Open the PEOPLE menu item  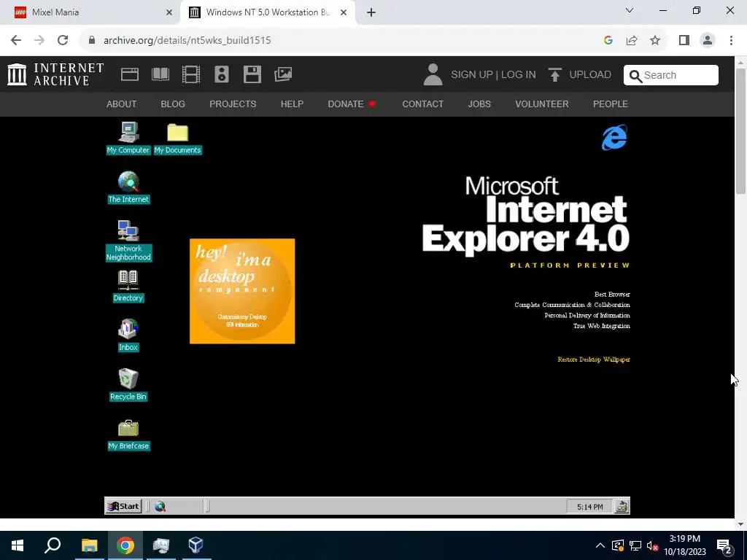pyautogui.click(x=611, y=104)
